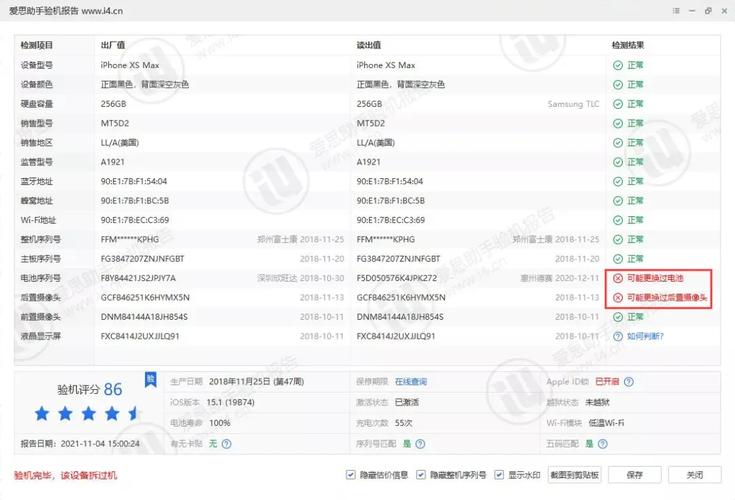Toggle the 隐藏估价信息 checkbox
735x500 pixels.
[350, 475]
